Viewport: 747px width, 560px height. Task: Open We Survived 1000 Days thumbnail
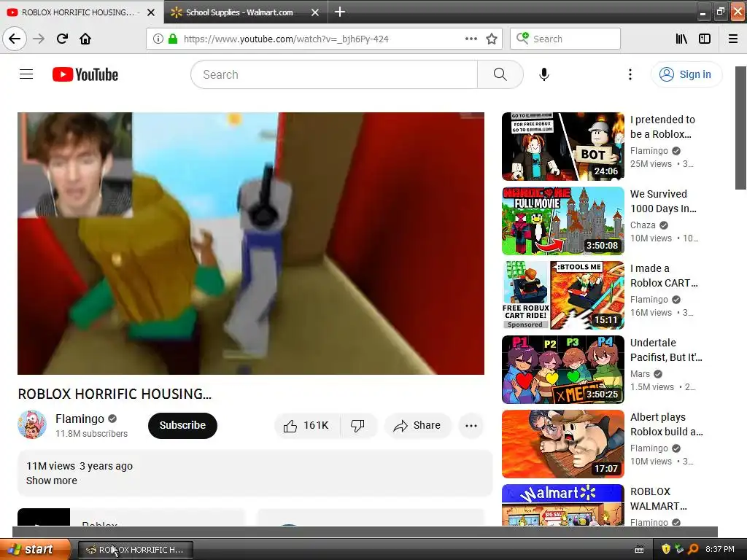click(562, 220)
